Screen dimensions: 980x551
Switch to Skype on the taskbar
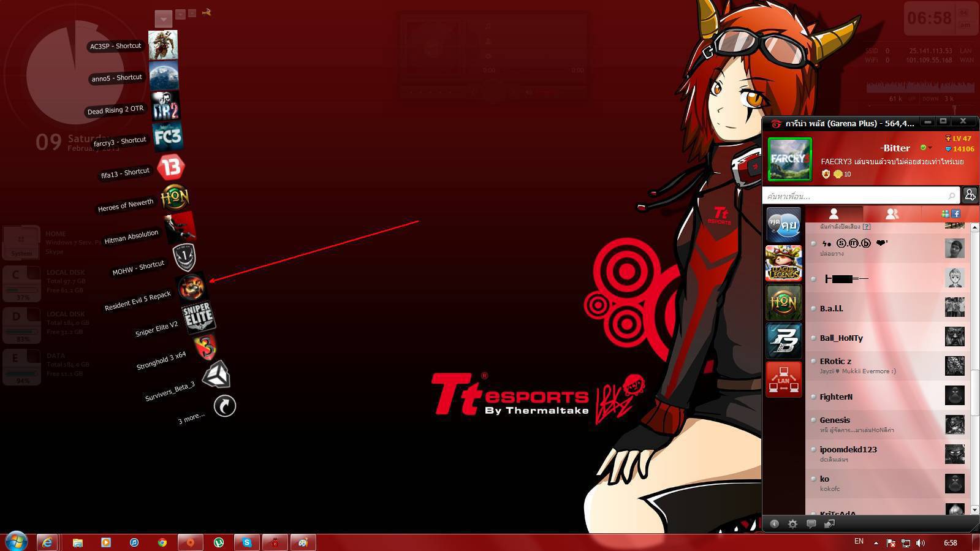(x=246, y=542)
